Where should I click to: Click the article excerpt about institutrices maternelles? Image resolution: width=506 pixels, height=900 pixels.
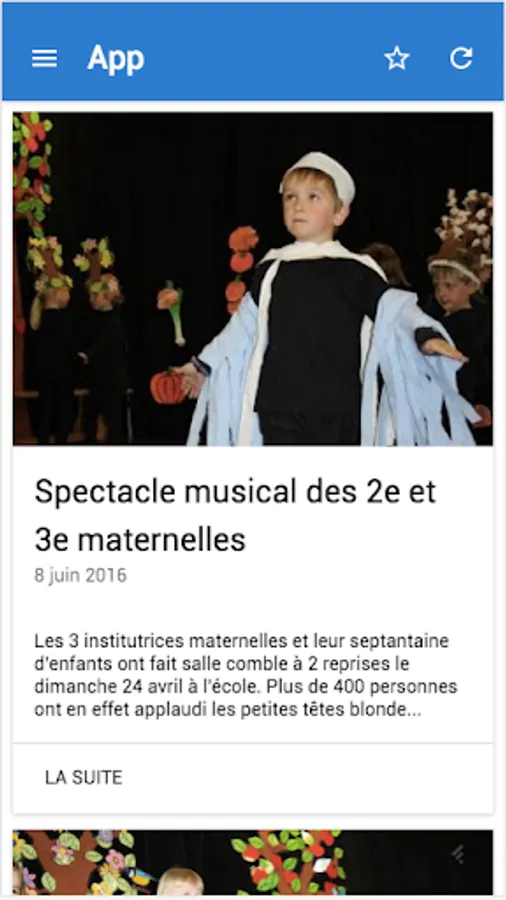point(246,675)
